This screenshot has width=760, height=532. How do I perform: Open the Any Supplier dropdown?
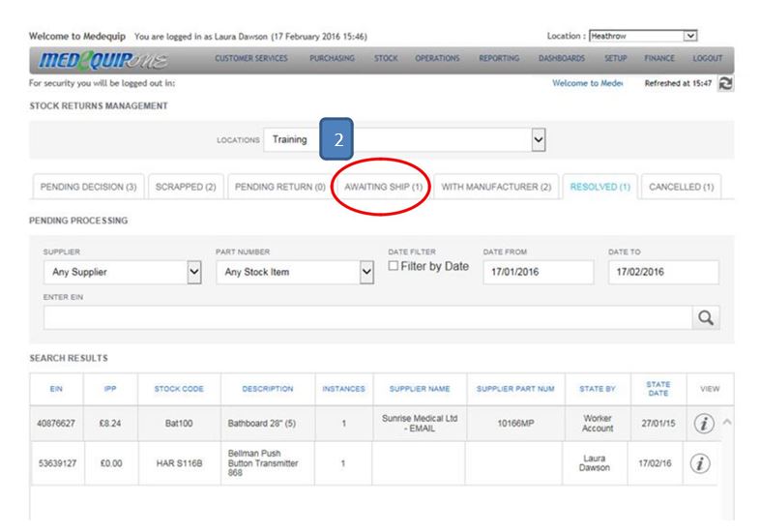[x=123, y=272]
